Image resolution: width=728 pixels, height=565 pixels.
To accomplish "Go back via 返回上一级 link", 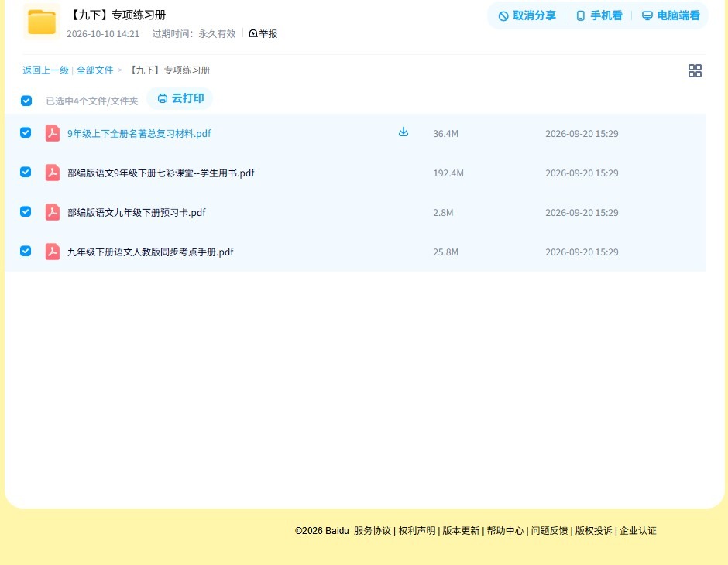I will click(46, 70).
